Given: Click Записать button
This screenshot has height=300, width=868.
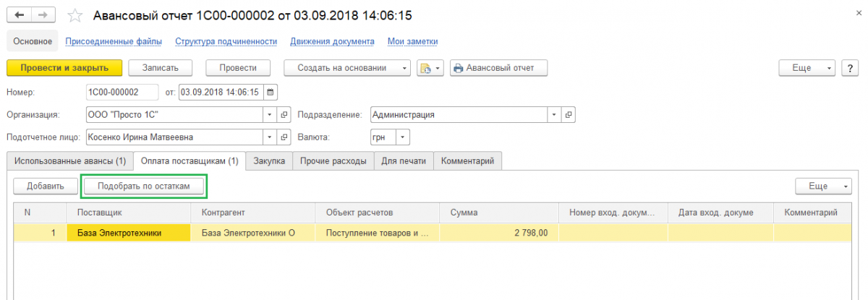Looking at the screenshot, I should [x=161, y=68].
